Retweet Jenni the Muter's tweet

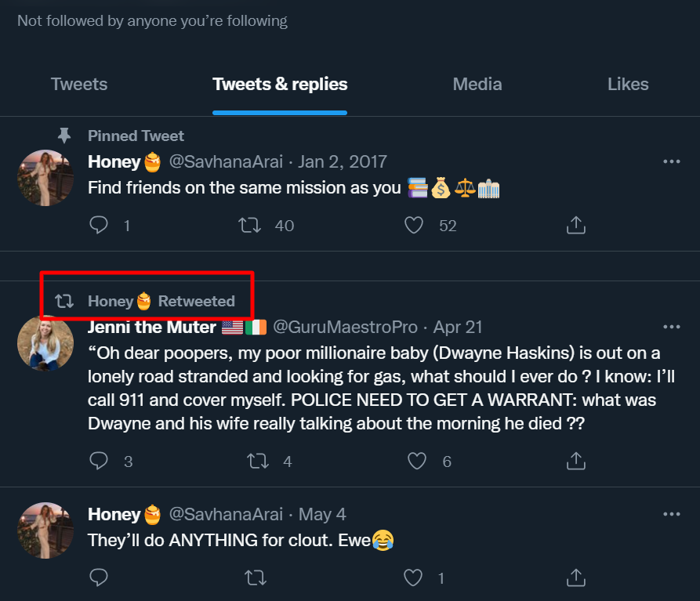click(257, 461)
